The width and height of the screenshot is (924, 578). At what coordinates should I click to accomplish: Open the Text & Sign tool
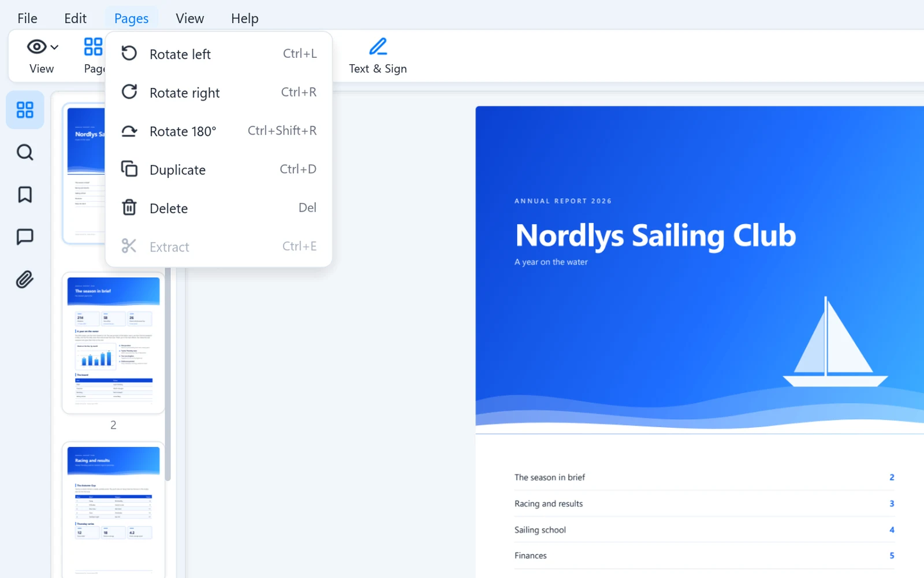point(378,56)
